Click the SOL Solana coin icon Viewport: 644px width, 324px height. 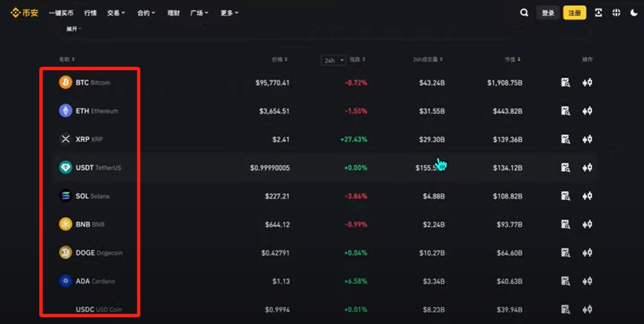(65, 195)
